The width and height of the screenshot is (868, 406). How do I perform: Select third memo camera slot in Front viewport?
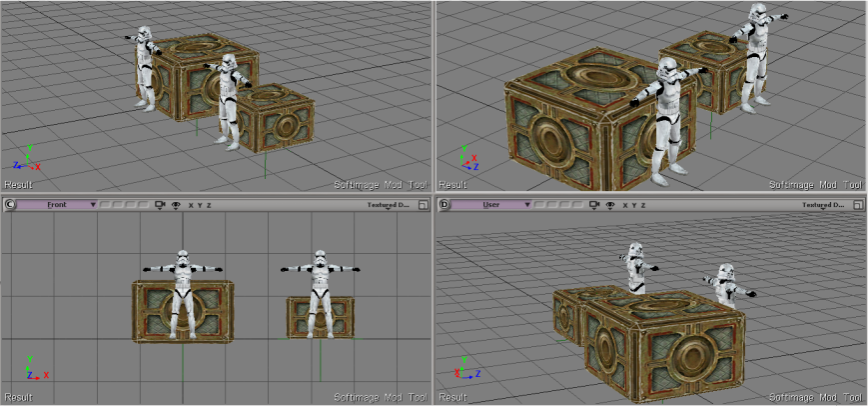pos(131,204)
